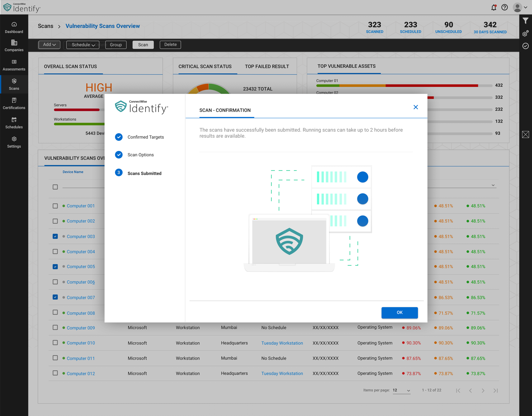Click the ConnectWise Identify logo in header
Screen dimensions: 532x416
pyautogui.click(x=22, y=7)
